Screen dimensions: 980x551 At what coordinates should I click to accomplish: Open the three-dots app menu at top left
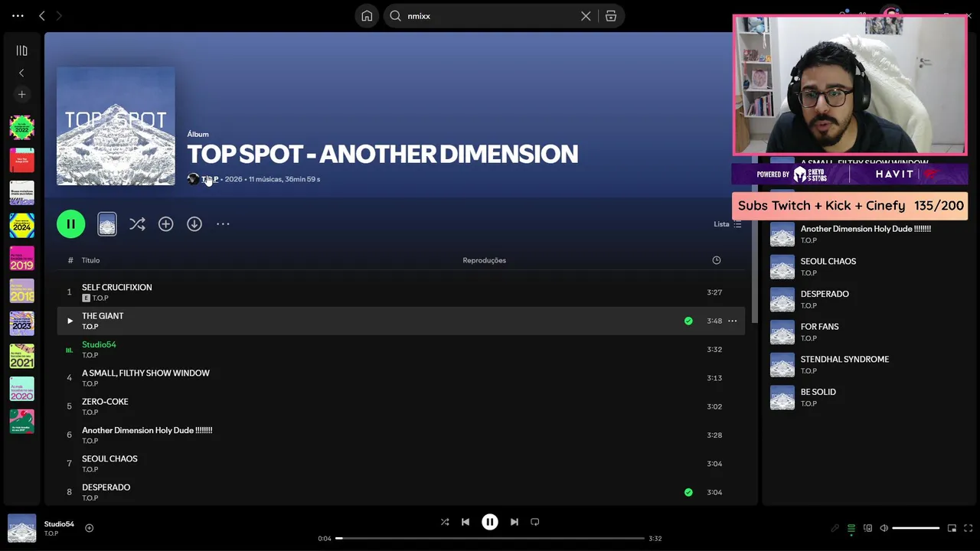[x=18, y=15]
